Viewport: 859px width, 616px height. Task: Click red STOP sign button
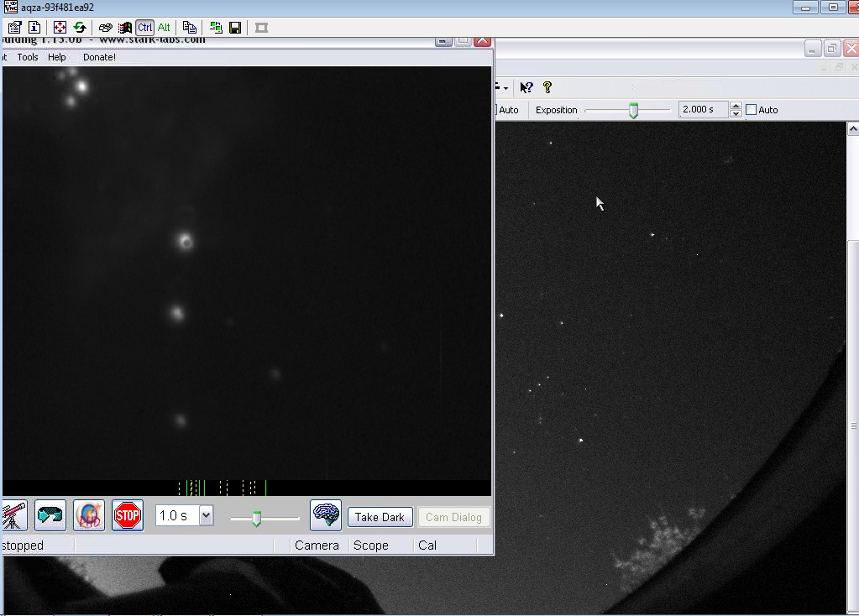tap(128, 515)
